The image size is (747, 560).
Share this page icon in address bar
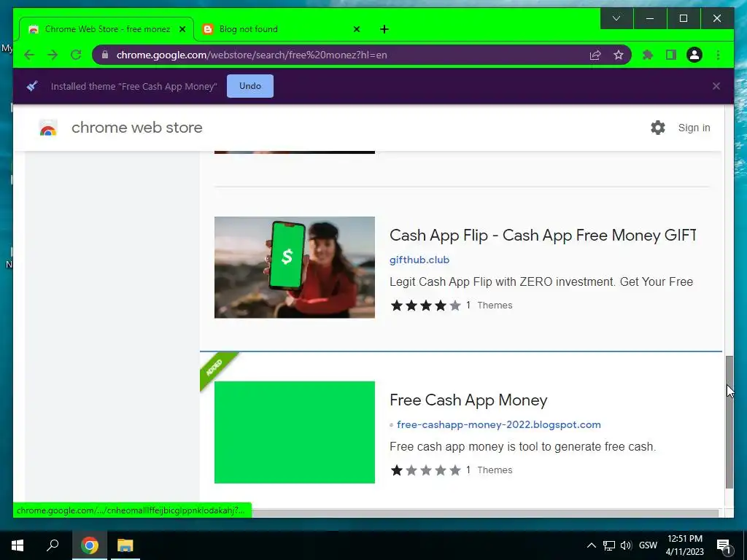(x=595, y=55)
